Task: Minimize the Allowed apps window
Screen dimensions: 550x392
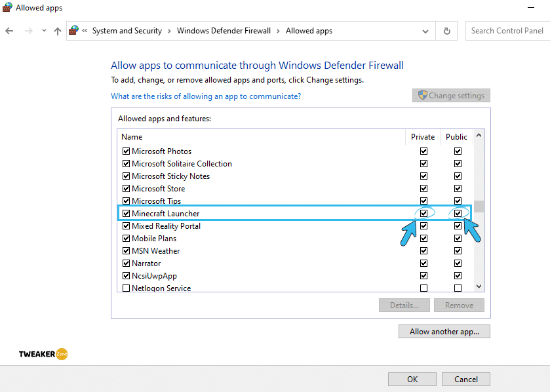Action: (531, 8)
